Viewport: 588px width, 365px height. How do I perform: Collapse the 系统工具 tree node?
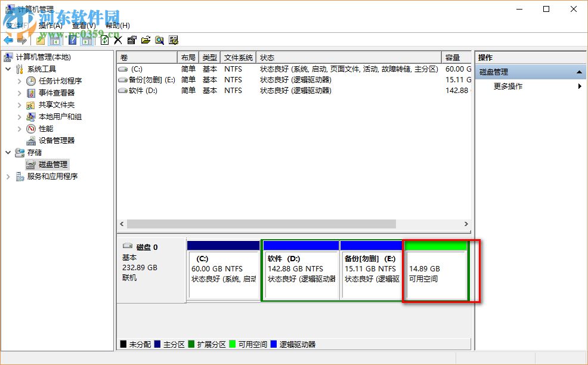[8, 69]
